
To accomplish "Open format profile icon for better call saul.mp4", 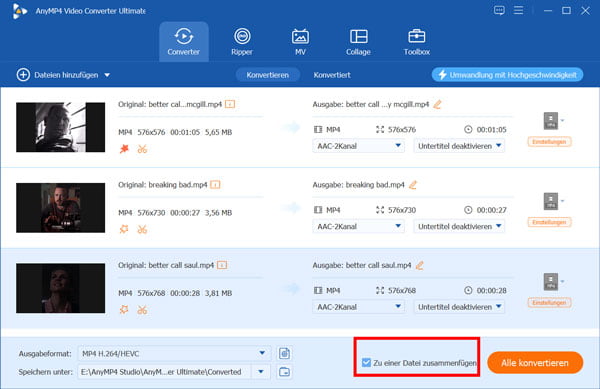I will tap(551, 282).
